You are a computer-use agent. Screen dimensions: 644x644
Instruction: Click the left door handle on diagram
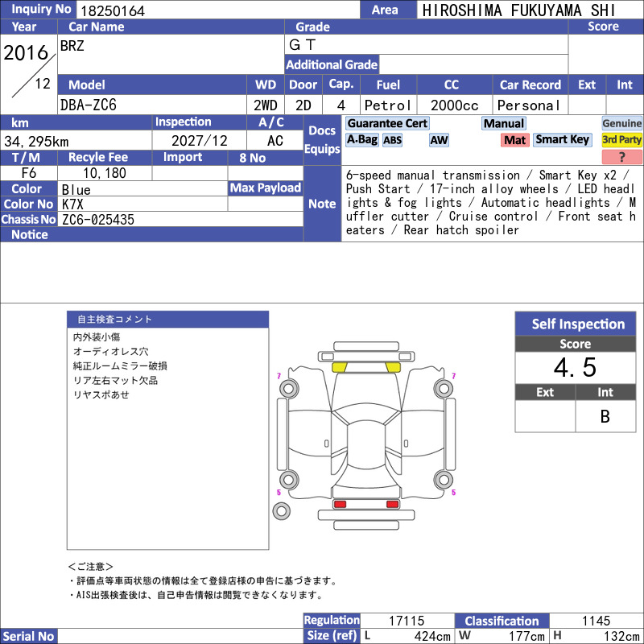pyautogui.click(x=327, y=444)
